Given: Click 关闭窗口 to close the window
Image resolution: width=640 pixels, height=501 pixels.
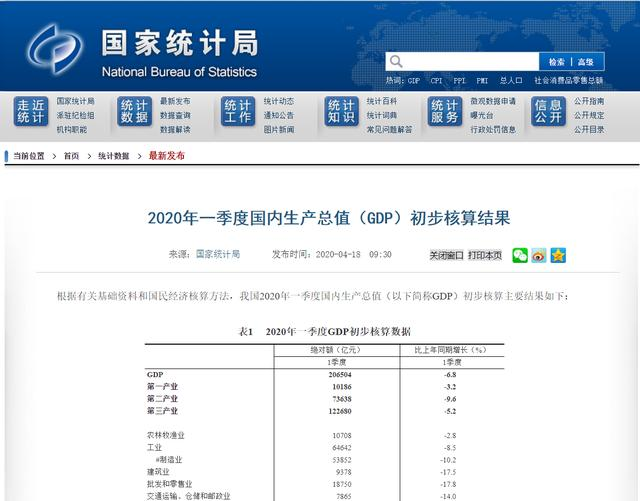Looking at the screenshot, I should pyautogui.click(x=446, y=256).
